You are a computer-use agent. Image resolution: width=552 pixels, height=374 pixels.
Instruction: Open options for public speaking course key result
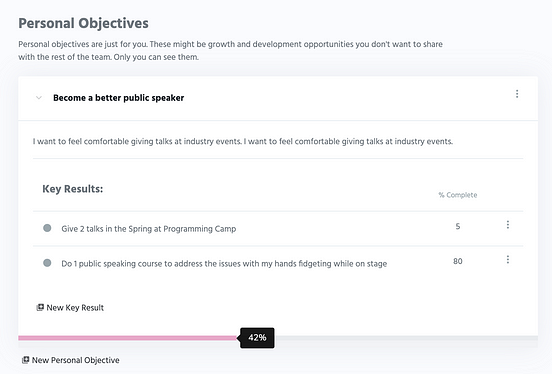508,260
